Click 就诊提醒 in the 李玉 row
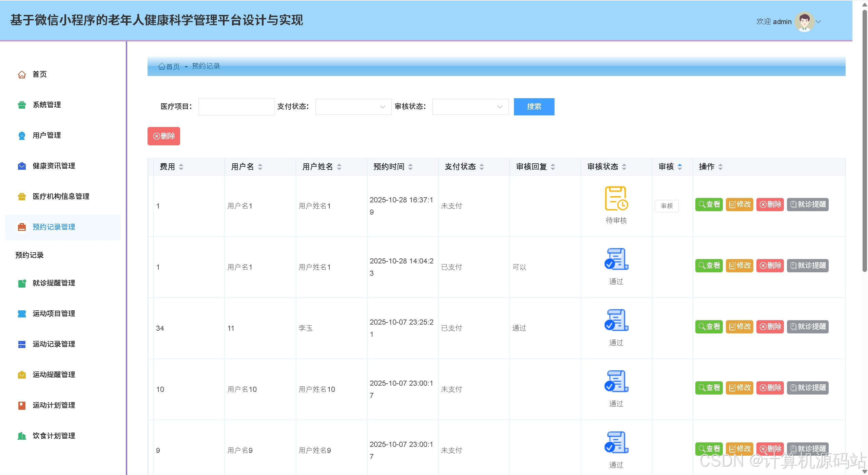The width and height of the screenshot is (868, 475). click(x=808, y=327)
